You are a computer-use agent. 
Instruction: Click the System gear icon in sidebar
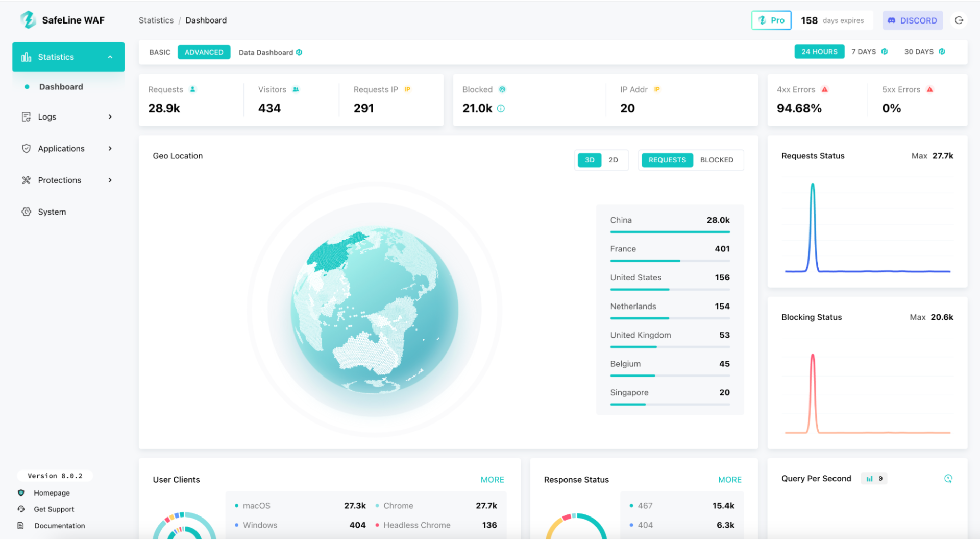tap(27, 212)
